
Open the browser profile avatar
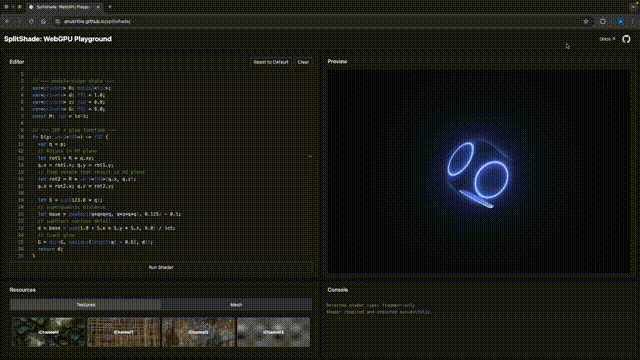tap(620, 21)
